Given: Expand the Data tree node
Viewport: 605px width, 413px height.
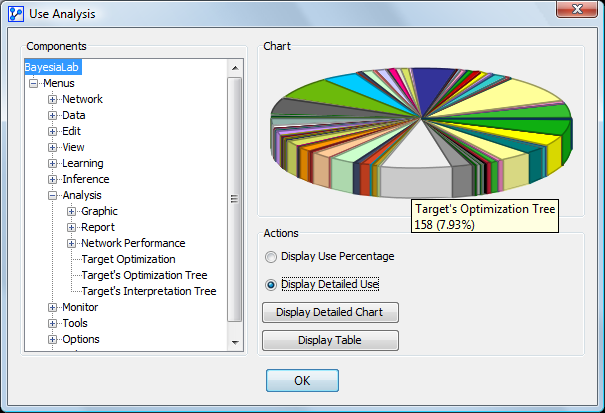Looking at the screenshot, I should coord(53,115).
